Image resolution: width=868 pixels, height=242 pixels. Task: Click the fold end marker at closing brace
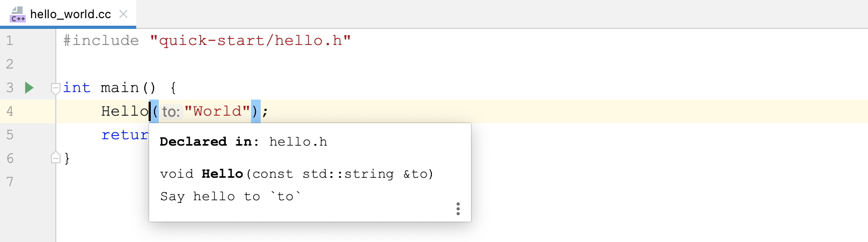(55, 158)
